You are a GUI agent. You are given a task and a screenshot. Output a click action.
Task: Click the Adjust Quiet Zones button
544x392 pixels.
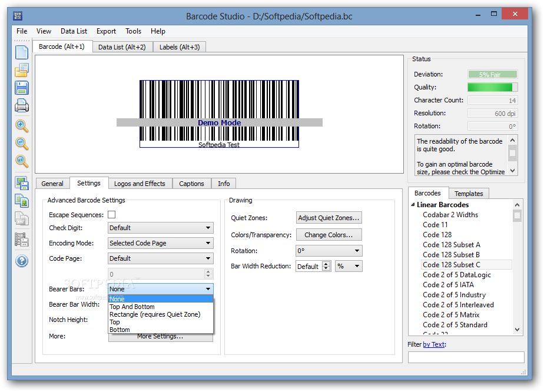(x=329, y=218)
